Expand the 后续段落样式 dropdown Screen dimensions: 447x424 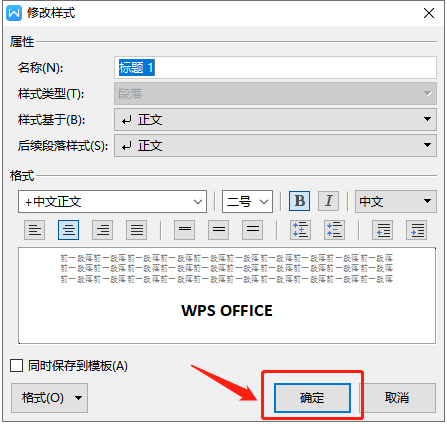coord(275,145)
